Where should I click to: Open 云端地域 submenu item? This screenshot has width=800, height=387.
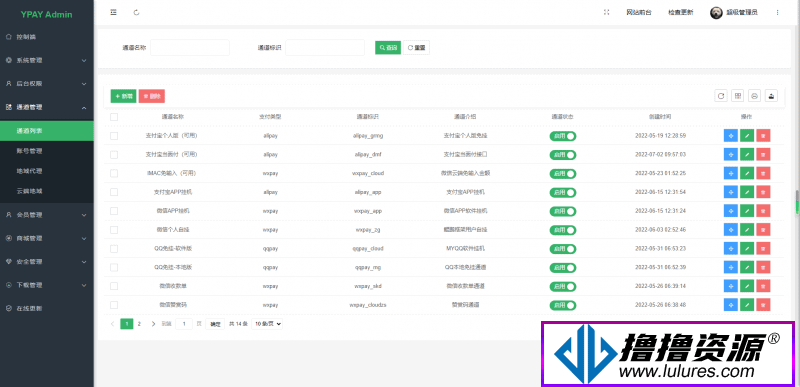pyautogui.click(x=47, y=191)
